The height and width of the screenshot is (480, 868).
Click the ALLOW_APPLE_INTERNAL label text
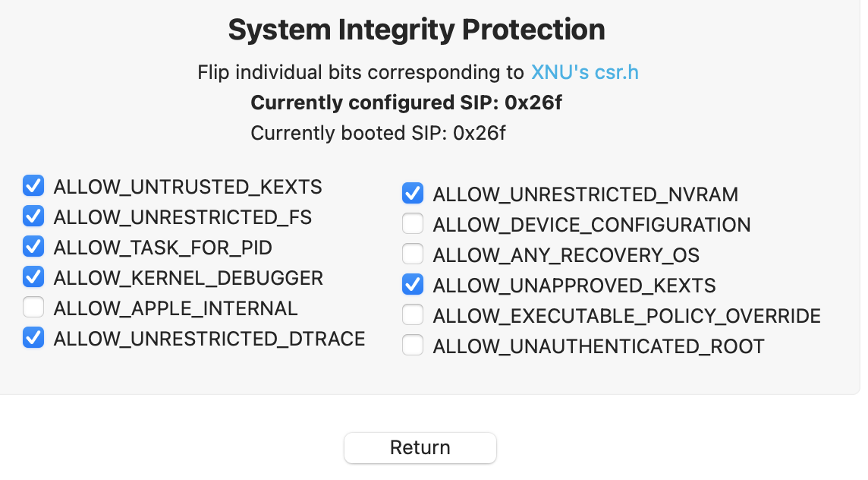pos(174,308)
